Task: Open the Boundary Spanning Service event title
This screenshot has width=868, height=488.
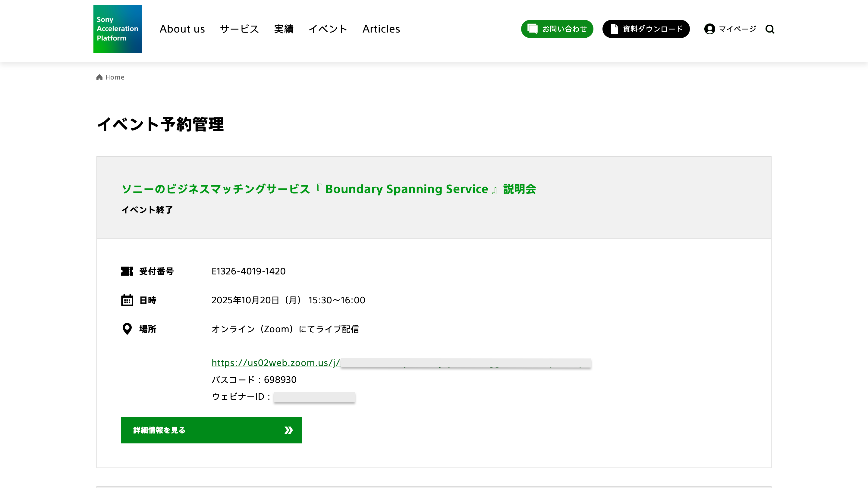Action: pyautogui.click(x=329, y=189)
